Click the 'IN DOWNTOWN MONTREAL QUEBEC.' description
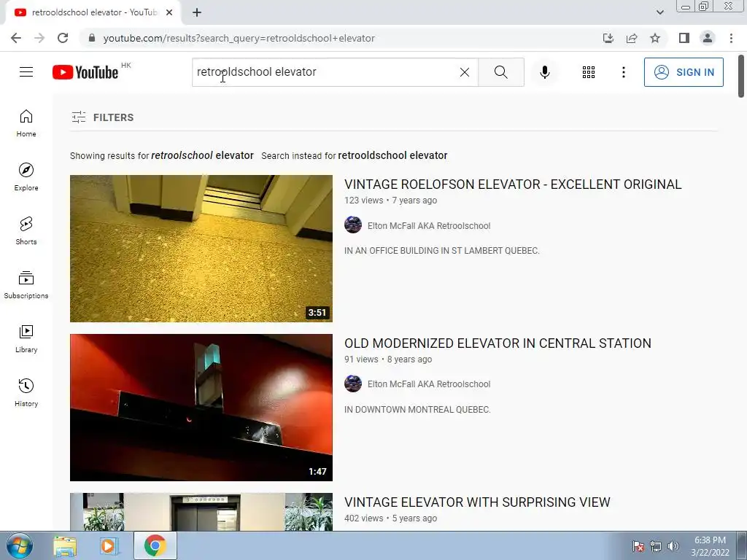The image size is (747, 560). 417,410
